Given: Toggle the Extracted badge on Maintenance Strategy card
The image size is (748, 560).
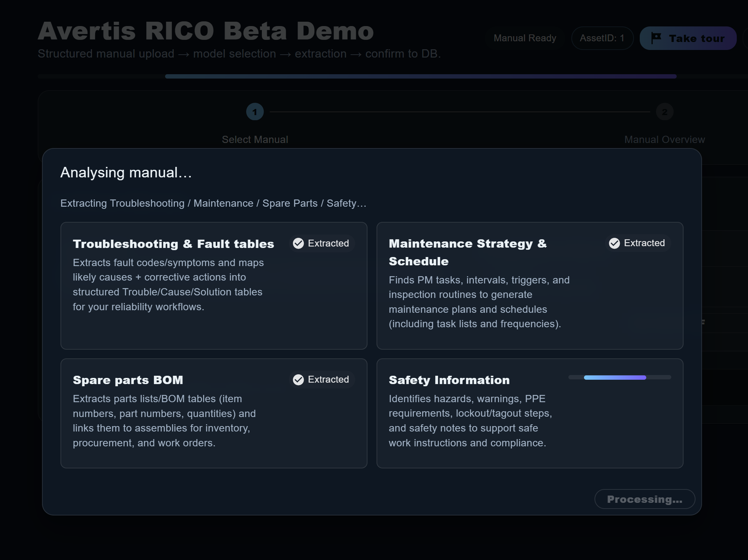Looking at the screenshot, I should [x=637, y=243].
